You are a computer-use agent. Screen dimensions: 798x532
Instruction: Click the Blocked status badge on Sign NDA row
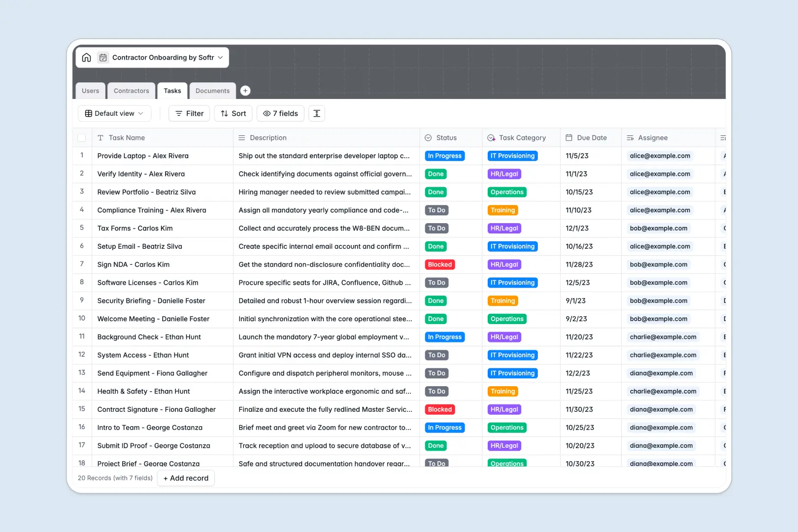(439, 265)
